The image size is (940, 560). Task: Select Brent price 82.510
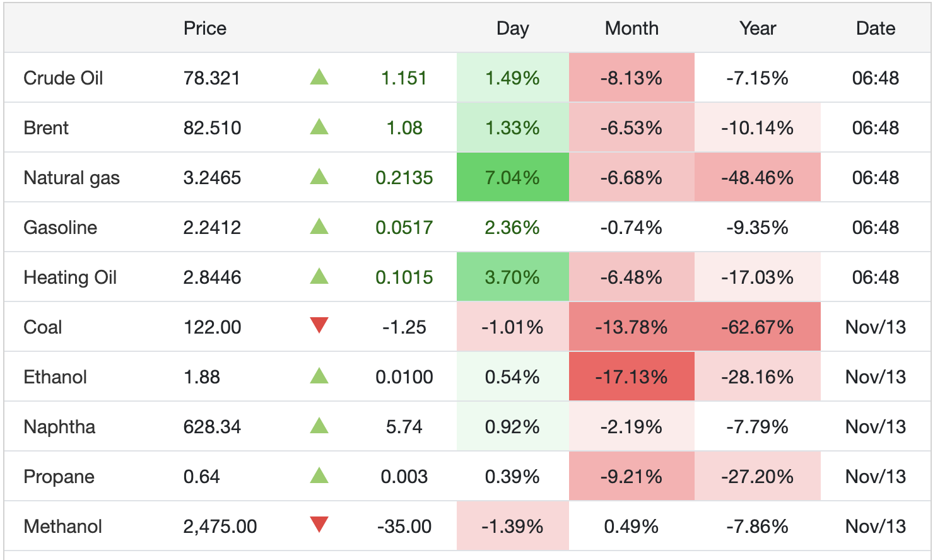point(212,128)
